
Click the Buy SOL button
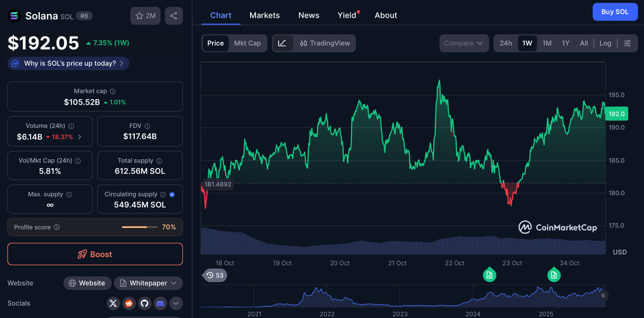tap(615, 12)
